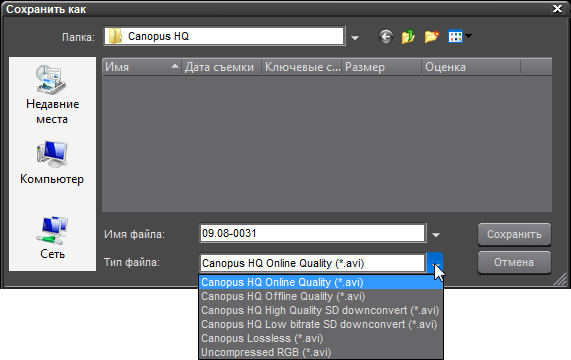The height and width of the screenshot is (360, 571).
Task: Choose Canopus HQ High Quality SD downconvert
Action: click(x=321, y=310)
